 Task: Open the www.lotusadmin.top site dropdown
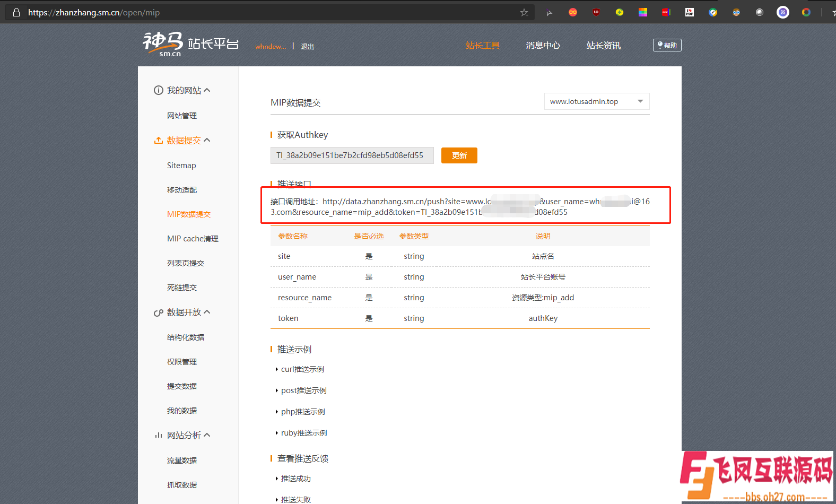pyautogui.click(x=597, y=101)
